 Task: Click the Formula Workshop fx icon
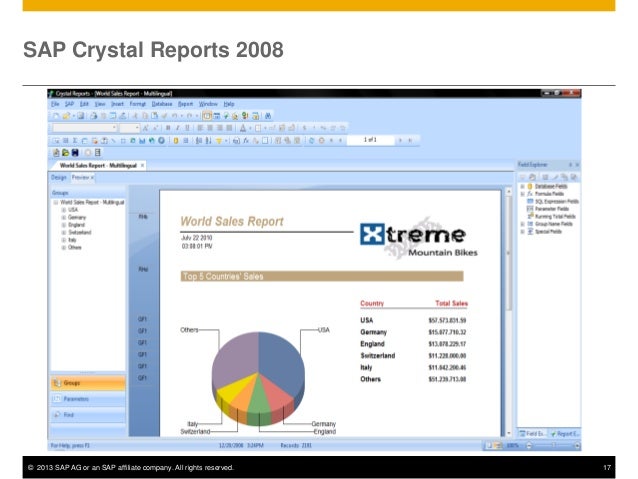click(x=246, y=141)
